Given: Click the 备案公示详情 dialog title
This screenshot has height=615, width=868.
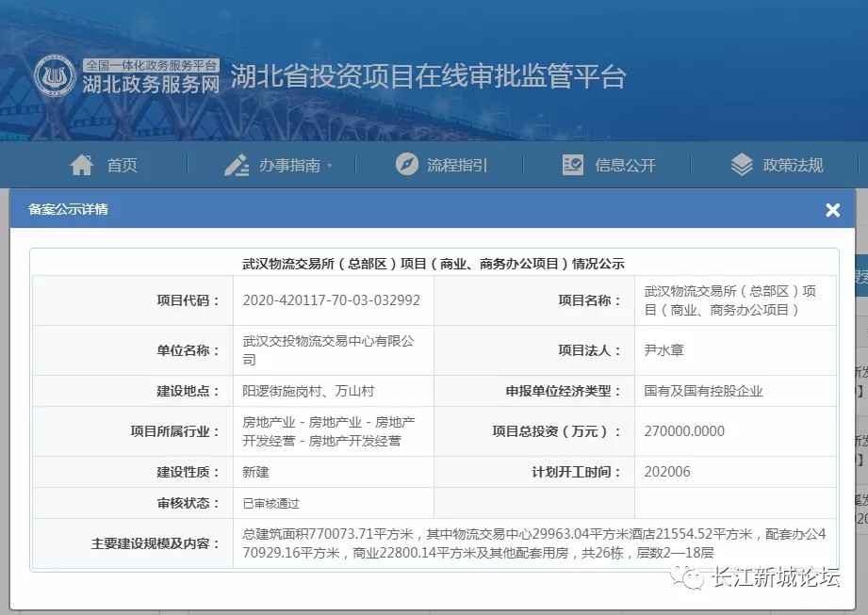Looking at the screenshot, I should pyautogui.click(x=68, y=209).
